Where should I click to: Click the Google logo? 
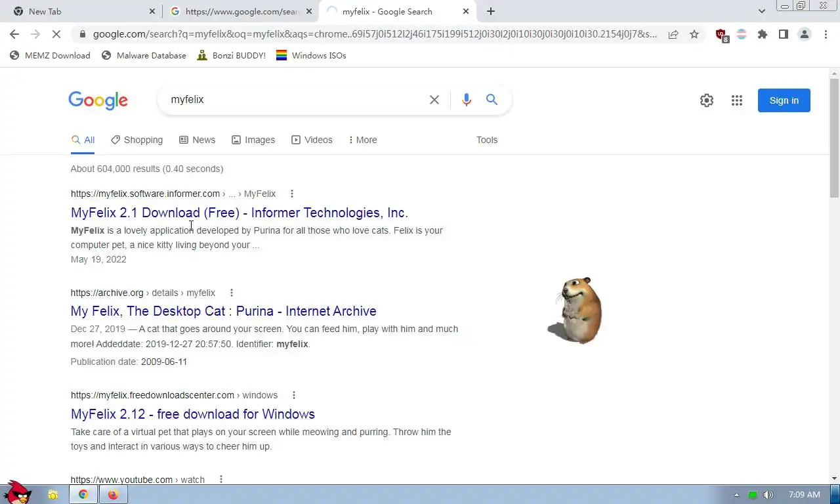[x=98, y=100]
